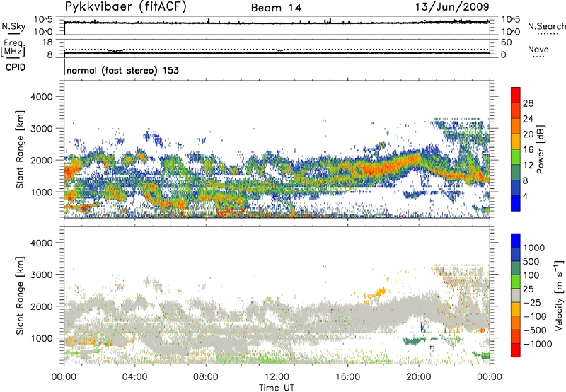Click the 24 value on power colorbar
The height and width of the screenshot is (392, 566).
[528, 119]
